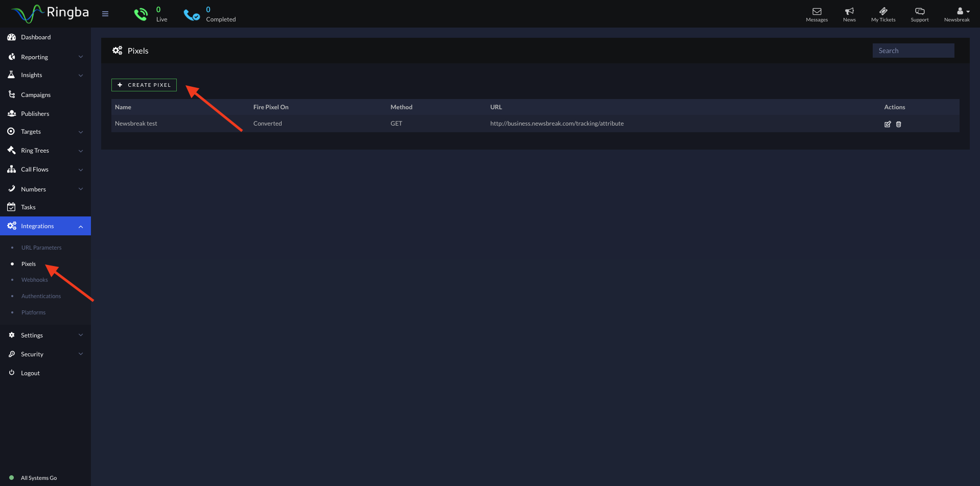
Task: Open the Campaigns menu label
Action: [x=36, y=95]
